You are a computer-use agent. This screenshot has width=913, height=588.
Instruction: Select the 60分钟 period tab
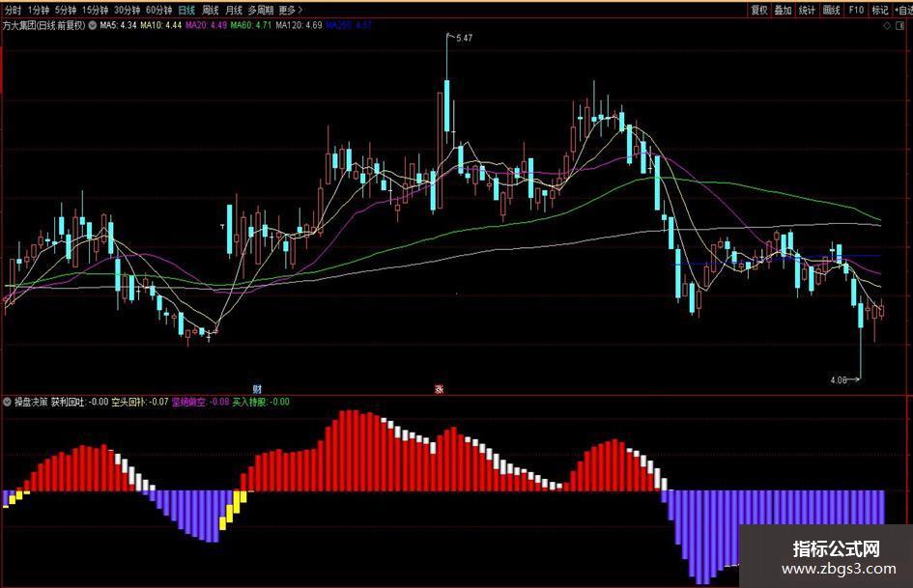[x=159, y=10]
